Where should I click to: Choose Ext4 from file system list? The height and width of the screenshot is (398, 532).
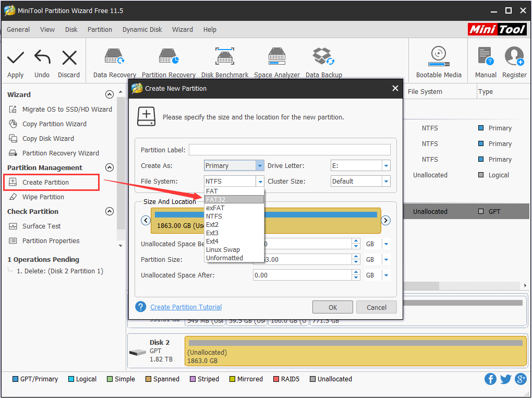[x=234, y=241]
